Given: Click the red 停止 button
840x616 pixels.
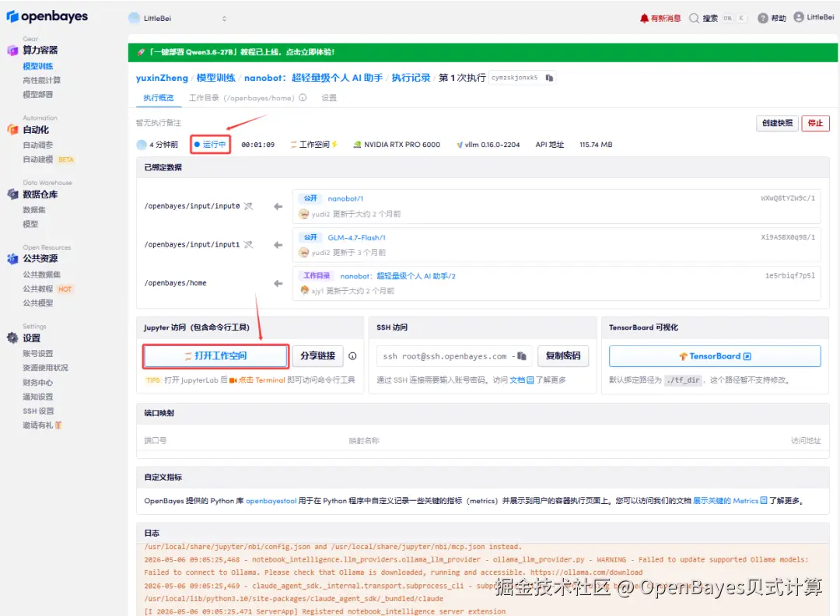Looking at the screenshot, I should (x=815, y=123).
